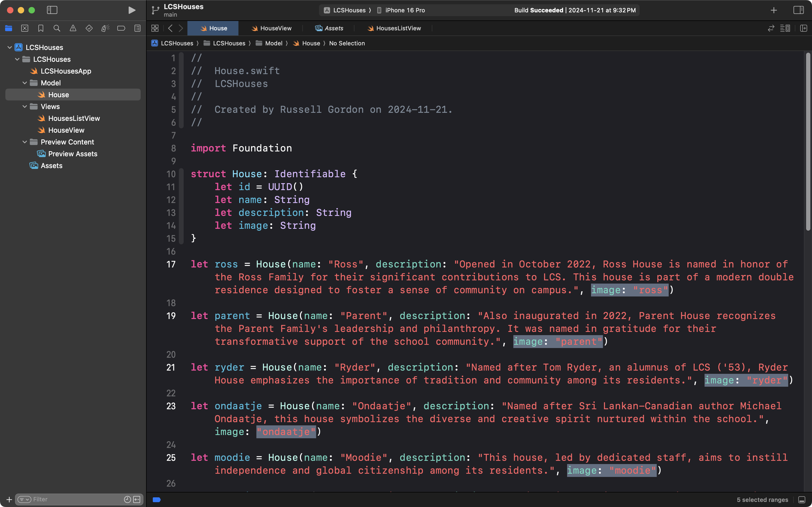Screen dimensions: 812x507
Task: Toggle the right inspector panel
Action: tap(799, 10)
